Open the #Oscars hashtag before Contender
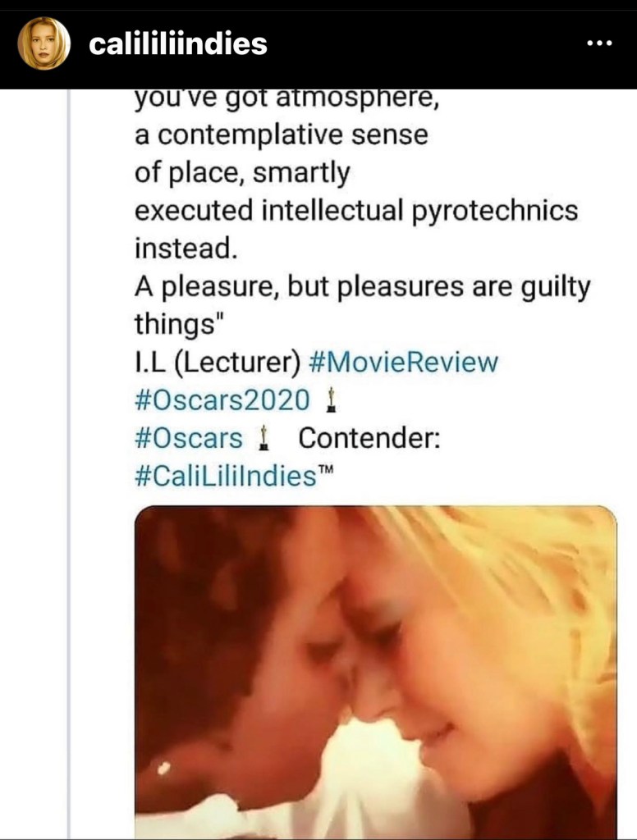 pyautogui.click(x=188, y=438)
